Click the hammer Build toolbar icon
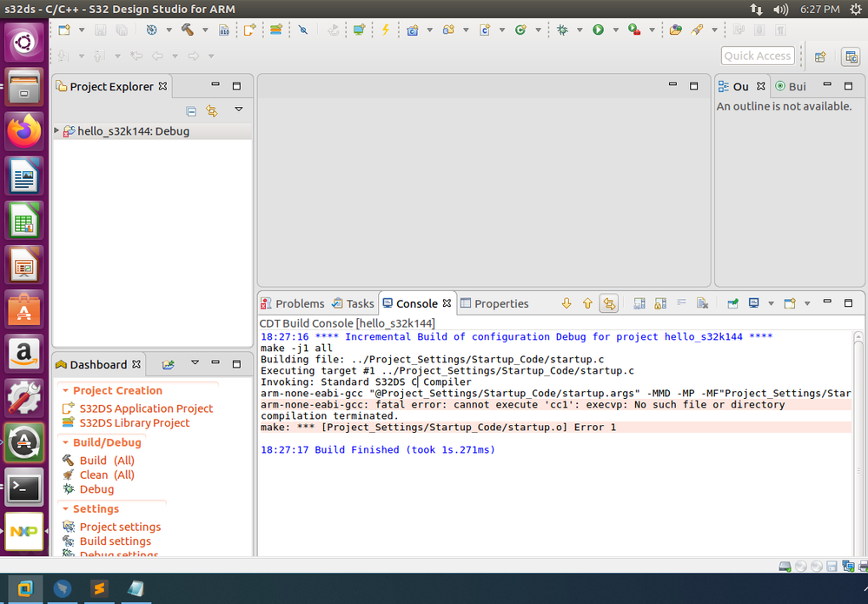 [188, 30]
